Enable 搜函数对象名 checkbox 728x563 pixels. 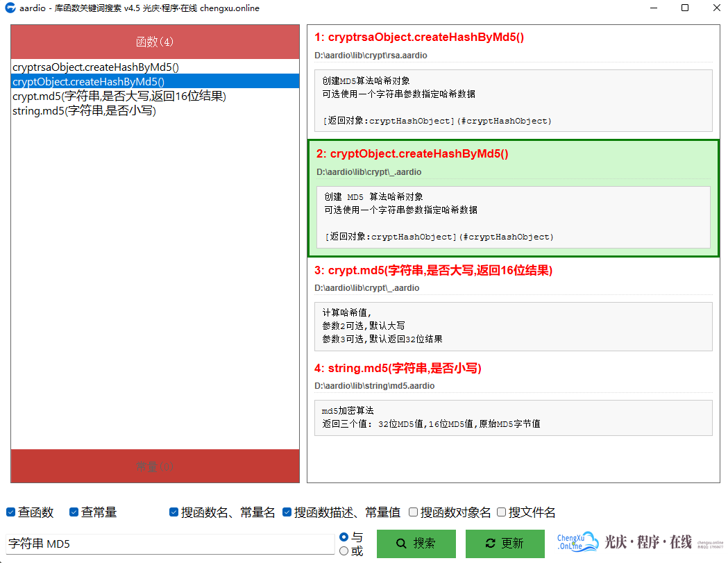(x=413, y=512)
